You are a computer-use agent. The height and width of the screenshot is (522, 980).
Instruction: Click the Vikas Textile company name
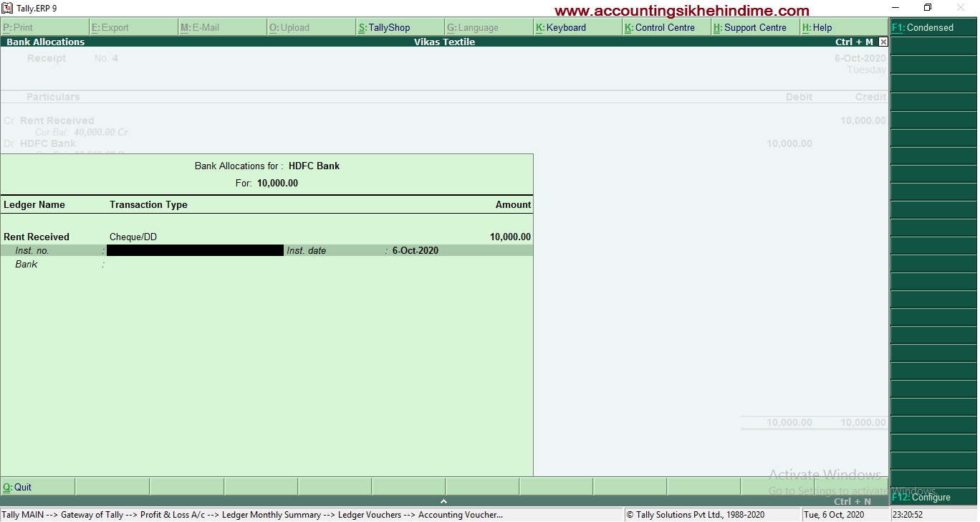pos(444,42)
